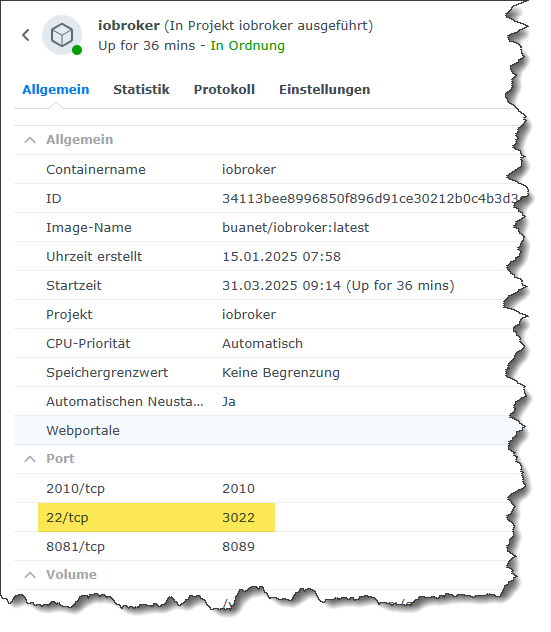The height and width of the screenshot is (632, 551).
Task: Collapse the Port section
Action: coord(30,459)
